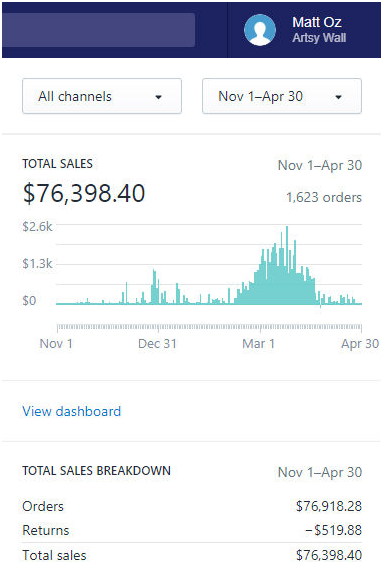Viewport: 383px width, 581px height.
Task: Click the tallest peak bar in sales chart
Action: (x=287, y=265)
